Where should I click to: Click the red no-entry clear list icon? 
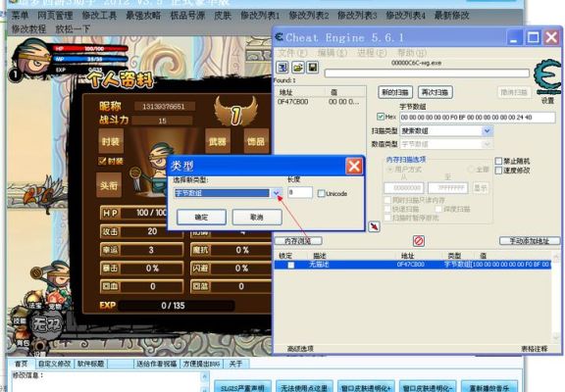[x=418, y=241]
